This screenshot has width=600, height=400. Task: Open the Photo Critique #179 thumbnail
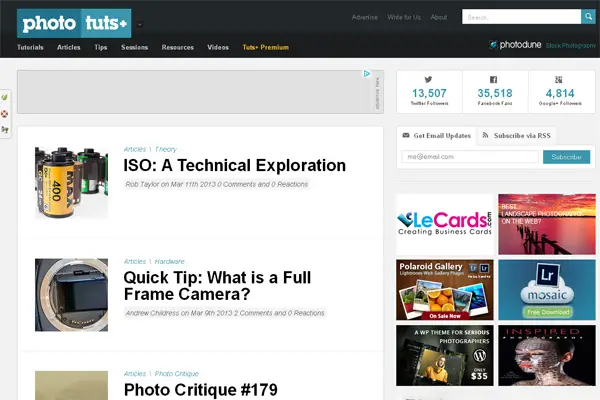click(x=72, y=385)
